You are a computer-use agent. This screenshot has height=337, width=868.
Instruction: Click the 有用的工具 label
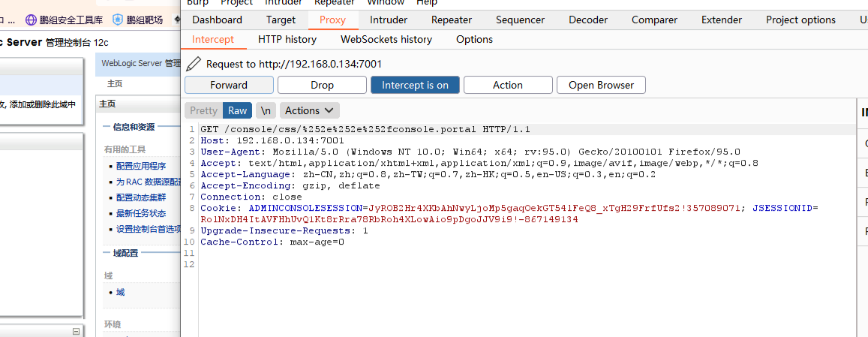coord(125,149)
